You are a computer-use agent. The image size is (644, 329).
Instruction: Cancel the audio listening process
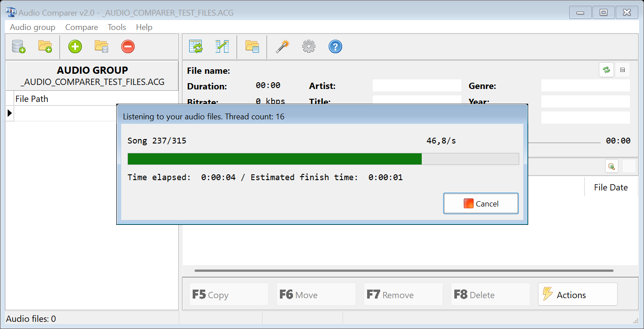tap(481, 204)
